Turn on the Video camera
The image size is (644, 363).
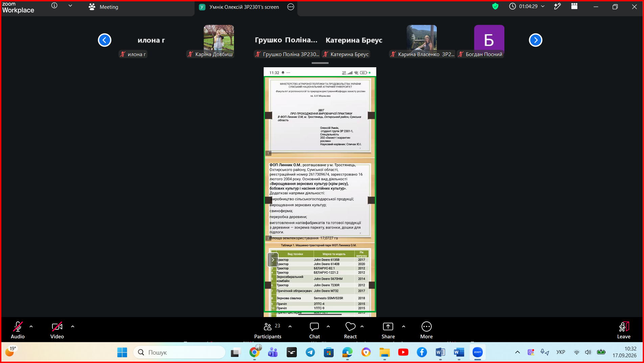57,326
